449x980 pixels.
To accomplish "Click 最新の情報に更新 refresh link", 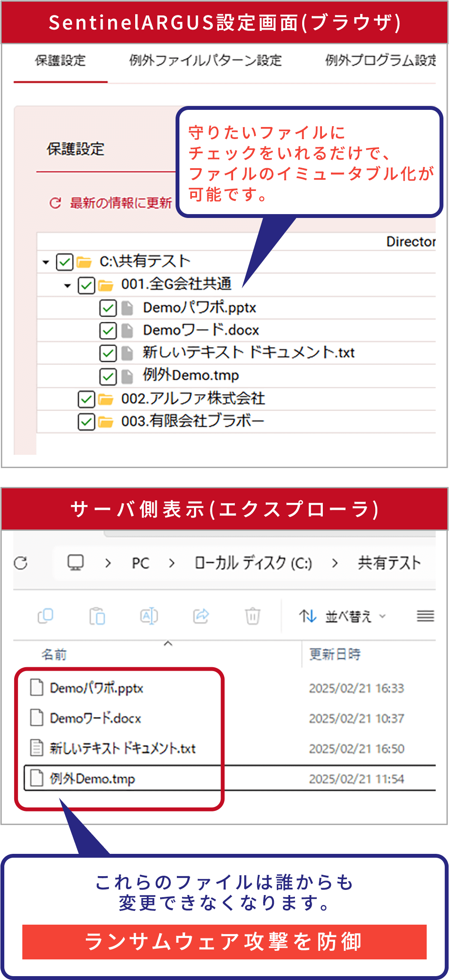I will click(121, 203).
